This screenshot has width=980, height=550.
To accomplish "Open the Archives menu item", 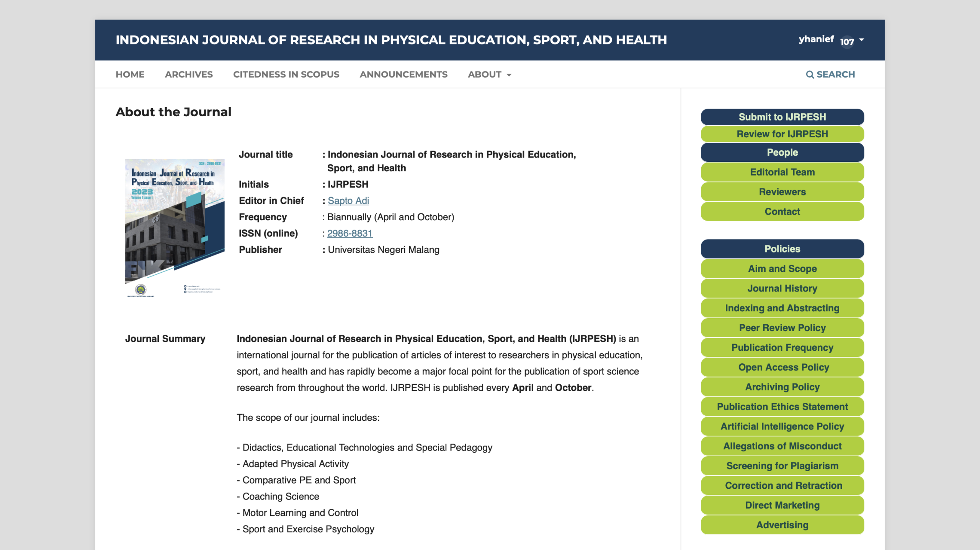I will (189, 75).
